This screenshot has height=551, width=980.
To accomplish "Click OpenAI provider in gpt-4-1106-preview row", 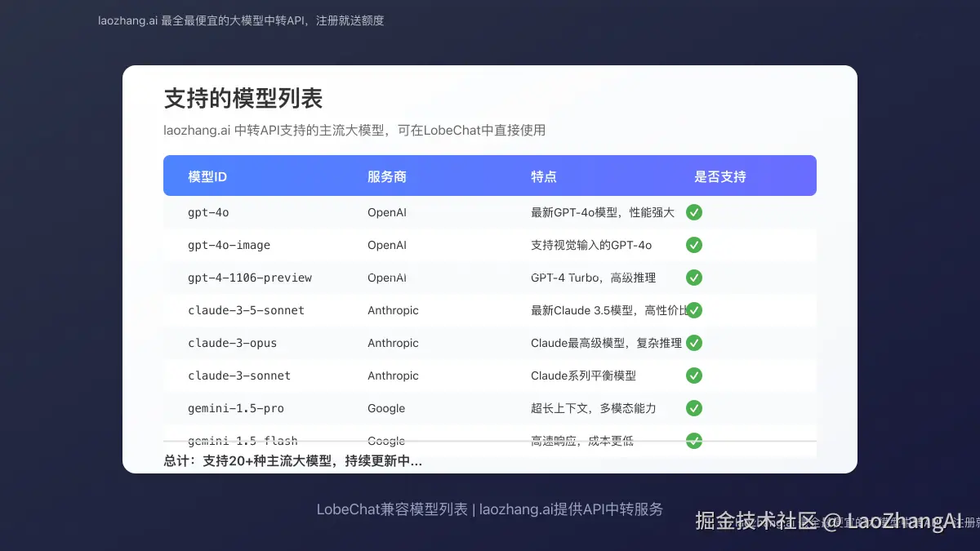I will pyautogui.click(x=387, y=278).
